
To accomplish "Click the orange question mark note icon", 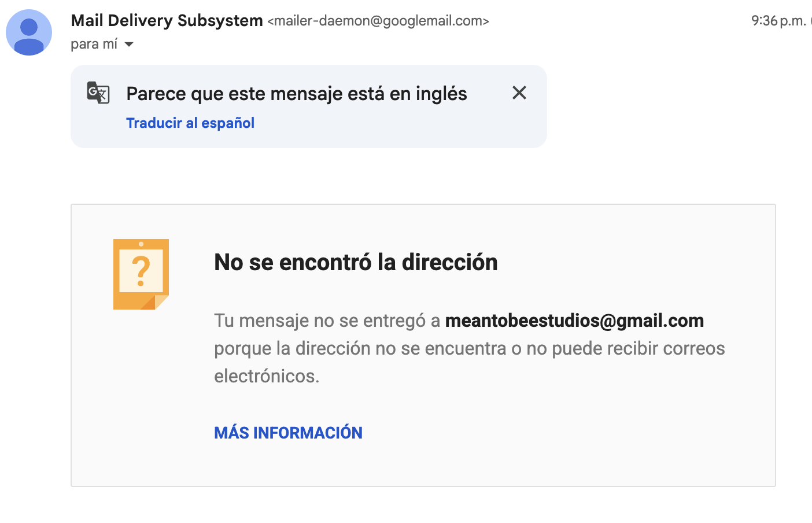I will click(x=141, y=274).
